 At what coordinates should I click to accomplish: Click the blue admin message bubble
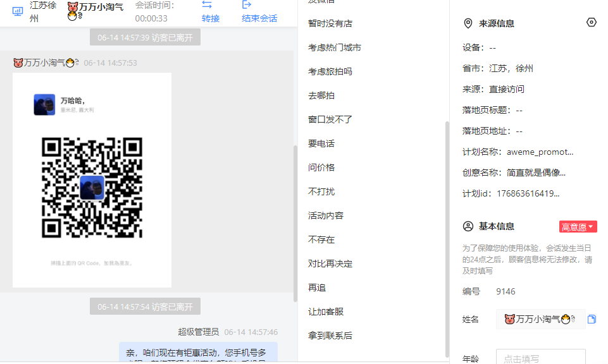198,353
